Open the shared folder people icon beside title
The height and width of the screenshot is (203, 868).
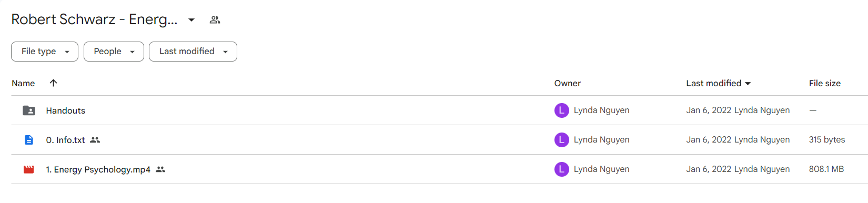(215, 20)
